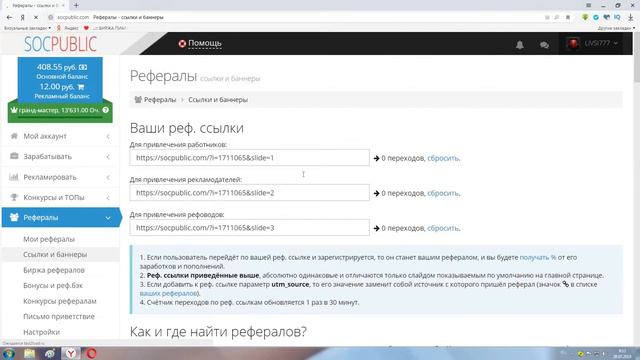Click the ваших рефералов link
This screenshot has width=640, height=360.
point(168,293)
